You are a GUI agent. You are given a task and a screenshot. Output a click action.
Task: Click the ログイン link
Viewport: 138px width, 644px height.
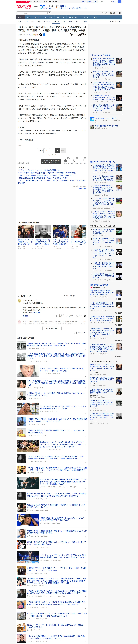[52, 8]
